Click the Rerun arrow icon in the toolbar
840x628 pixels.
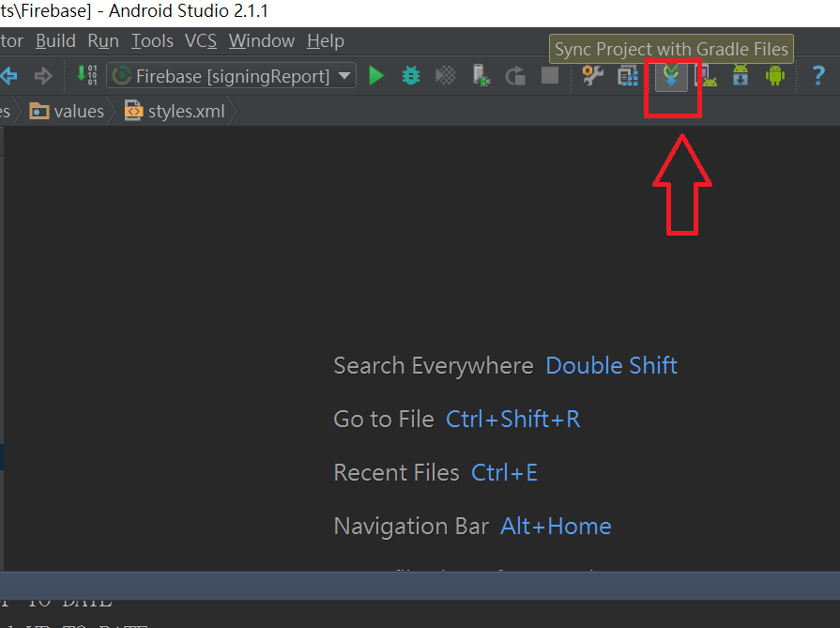click(x=515, y=76)
